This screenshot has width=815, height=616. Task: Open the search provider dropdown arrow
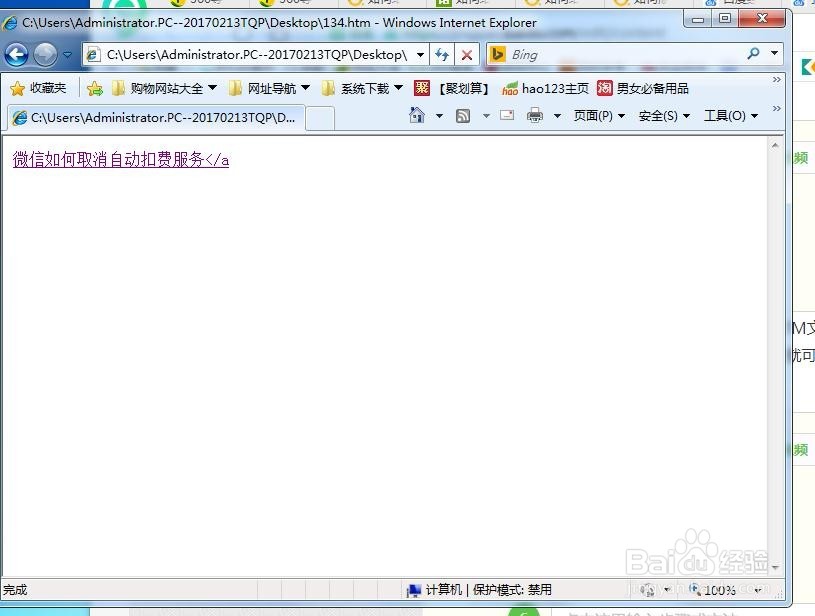coord(774,54)
